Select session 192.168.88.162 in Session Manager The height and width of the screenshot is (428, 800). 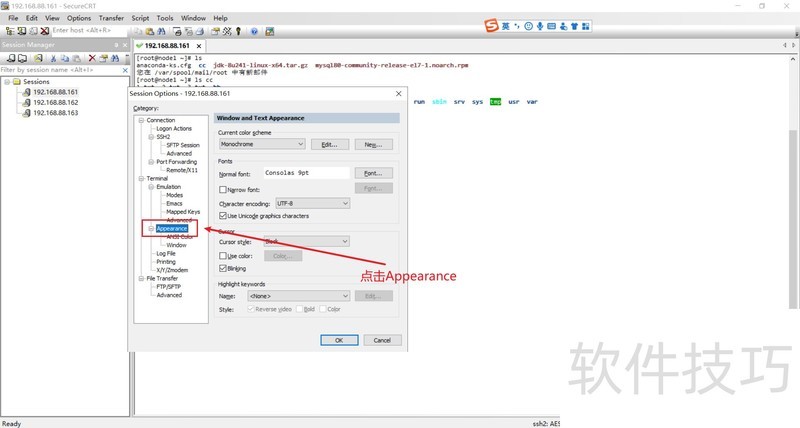[x=55, y=103]
